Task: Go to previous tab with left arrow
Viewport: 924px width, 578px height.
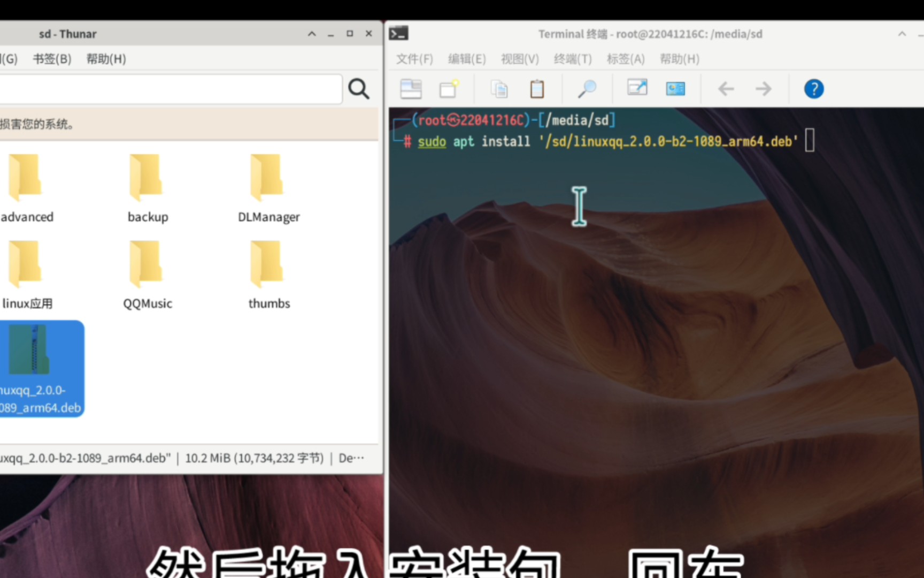Action: coord(726,89)
